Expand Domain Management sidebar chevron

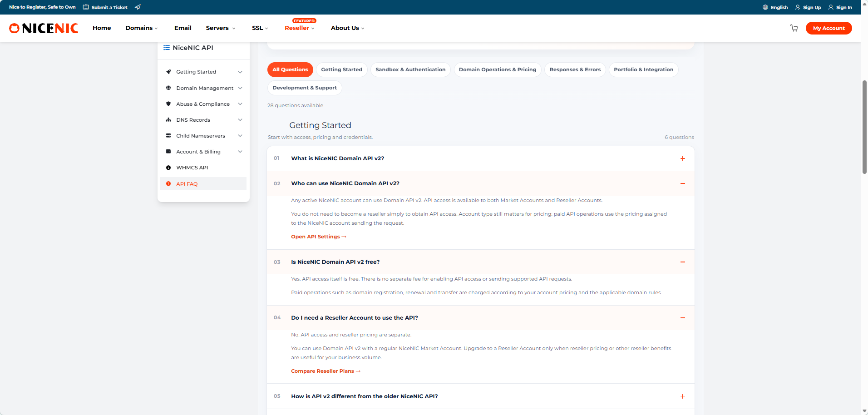[x=240, y=88]
